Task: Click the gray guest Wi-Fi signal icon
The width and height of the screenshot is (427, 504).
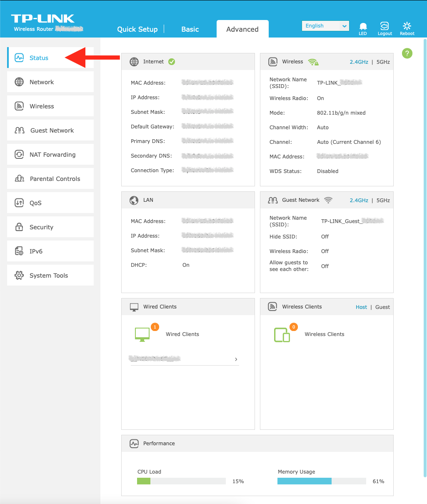Action: coord(328,200)
